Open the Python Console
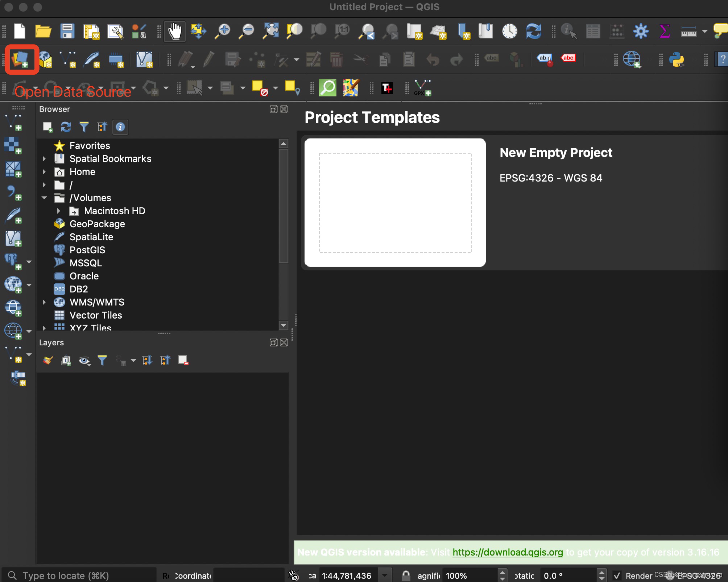Image resolution: width=728 pixels, height=582 pixels. click(677, 59)
